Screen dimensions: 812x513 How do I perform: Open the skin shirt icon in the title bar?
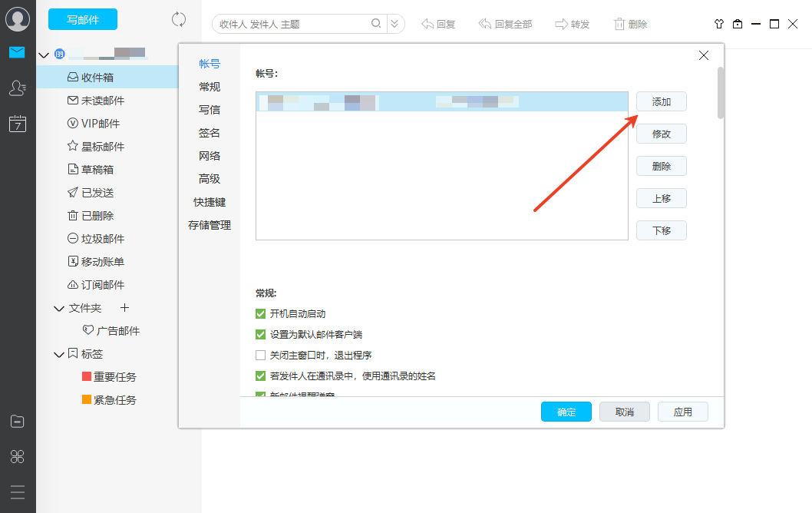pyautogui.click(x=719, y=24)
